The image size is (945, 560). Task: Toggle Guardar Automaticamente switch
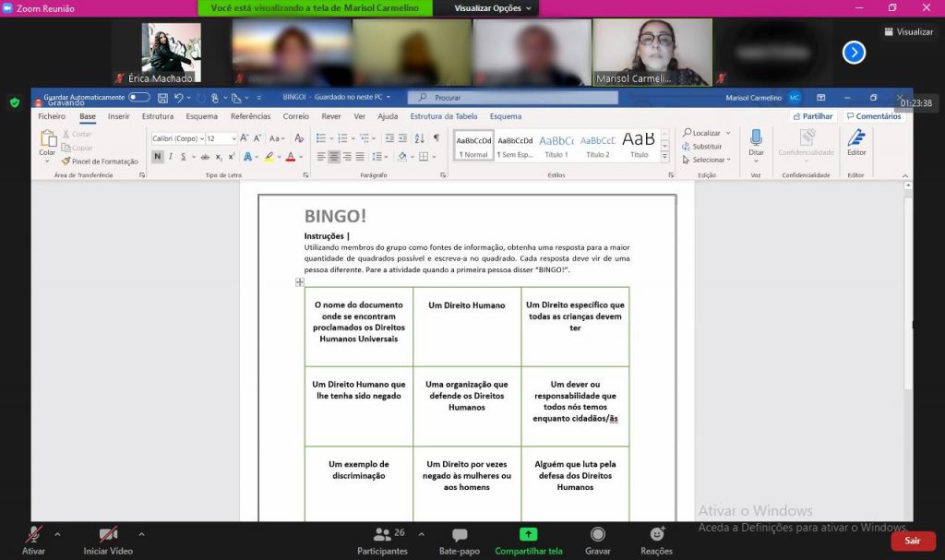139,97
